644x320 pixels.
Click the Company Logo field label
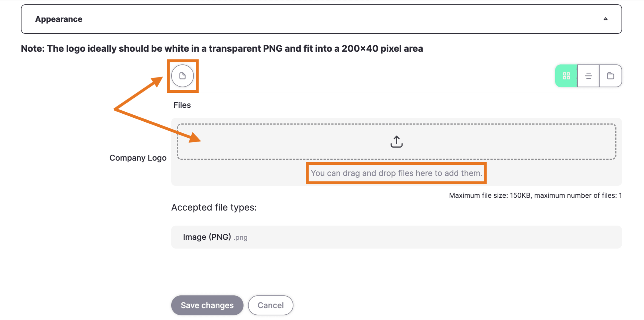click(x=138, y=158)
